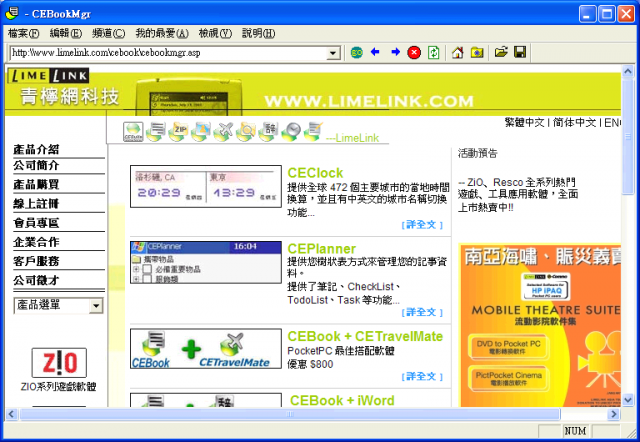Click the 公司徵才 sidebar link
This screenshot has width=640, height=442.
[36, 280]
